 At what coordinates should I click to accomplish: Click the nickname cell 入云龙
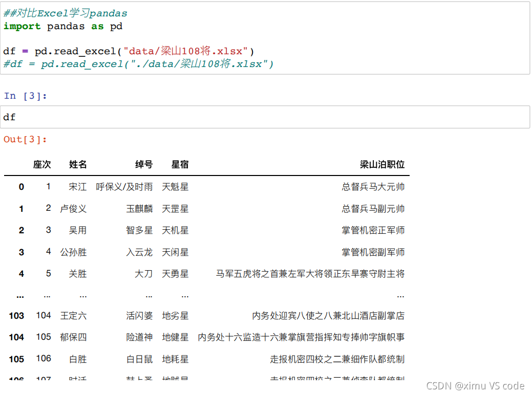(x=139, y=252)
